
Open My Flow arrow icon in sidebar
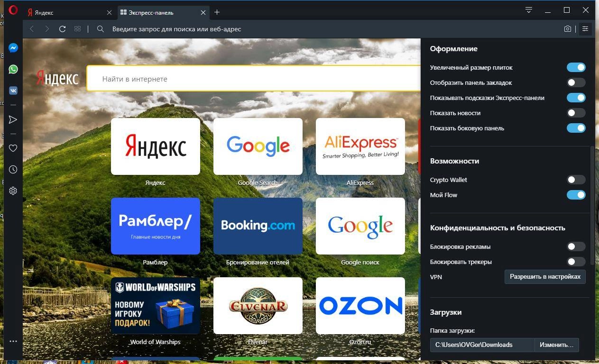click(x=13, y=119)
